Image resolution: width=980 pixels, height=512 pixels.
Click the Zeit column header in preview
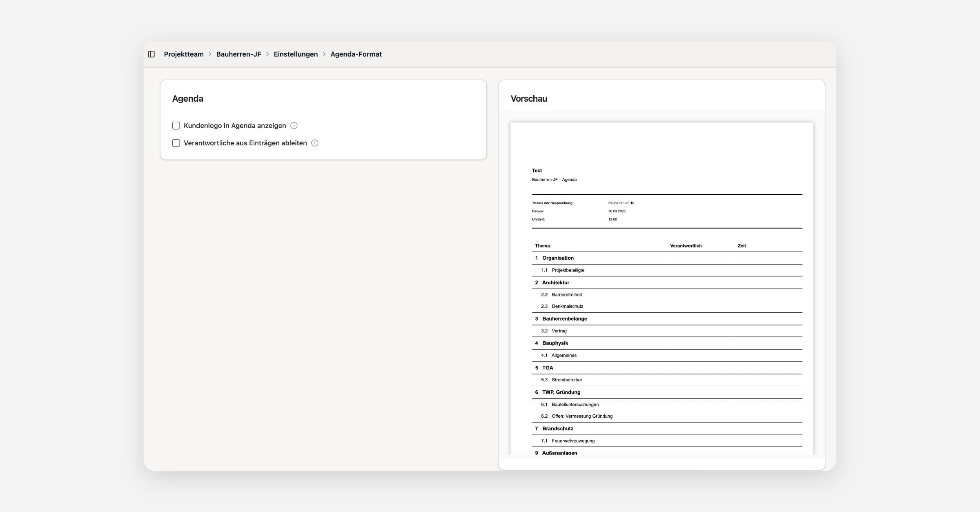742,246
